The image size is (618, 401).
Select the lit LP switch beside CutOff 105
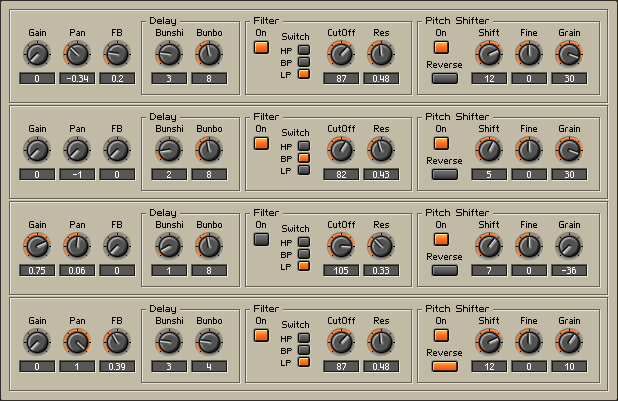click(304, 266)
